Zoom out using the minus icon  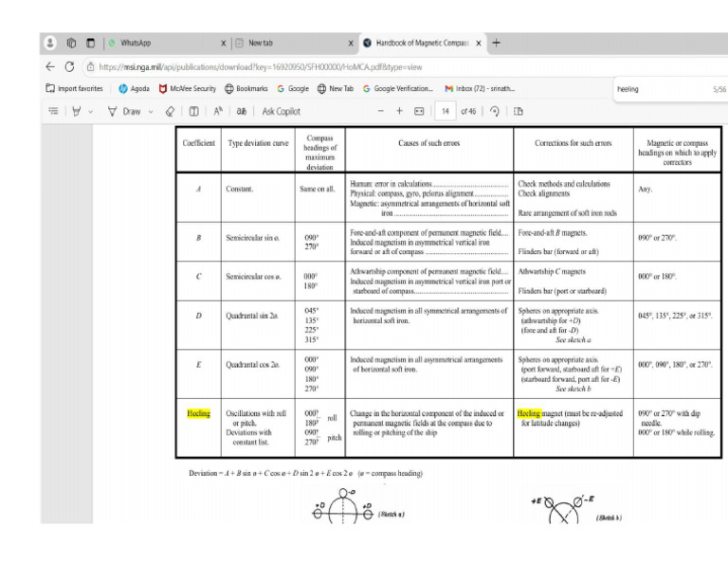(x=380, y=111)
